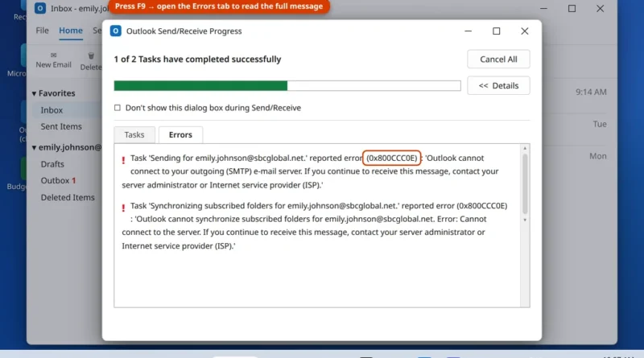Open the Deleted Items folder
Viewport: 644px width, 358px height.
point(68,197)
